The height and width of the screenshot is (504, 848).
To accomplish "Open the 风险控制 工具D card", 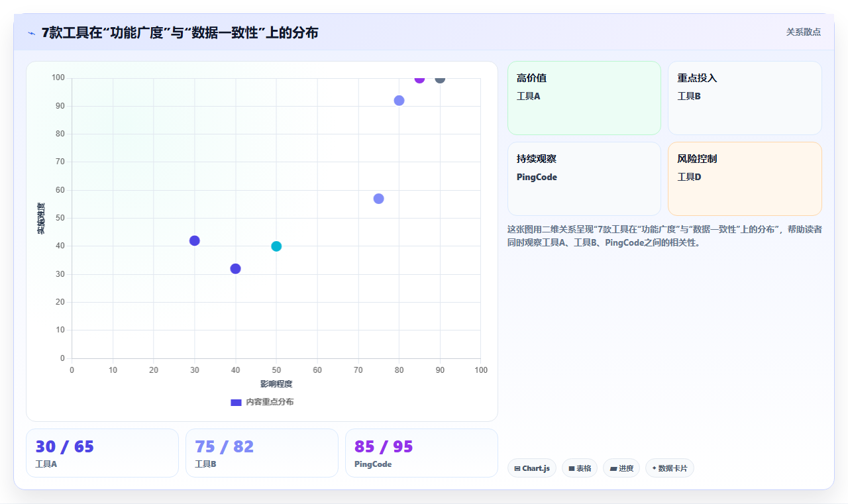I will [745, 179].
